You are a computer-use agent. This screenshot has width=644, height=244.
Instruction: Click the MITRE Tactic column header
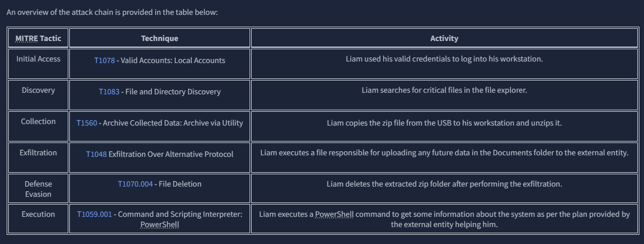[38, 38]
